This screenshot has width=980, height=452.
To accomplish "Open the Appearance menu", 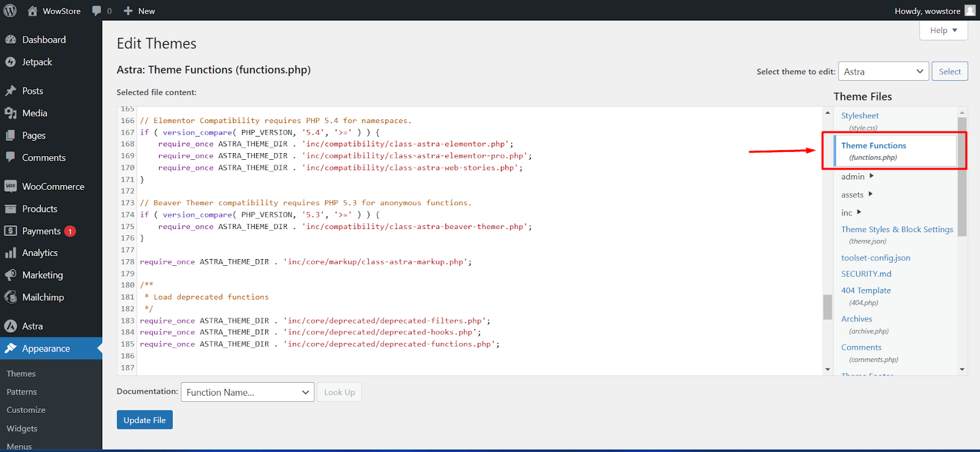I will click(x=51, y=348).
